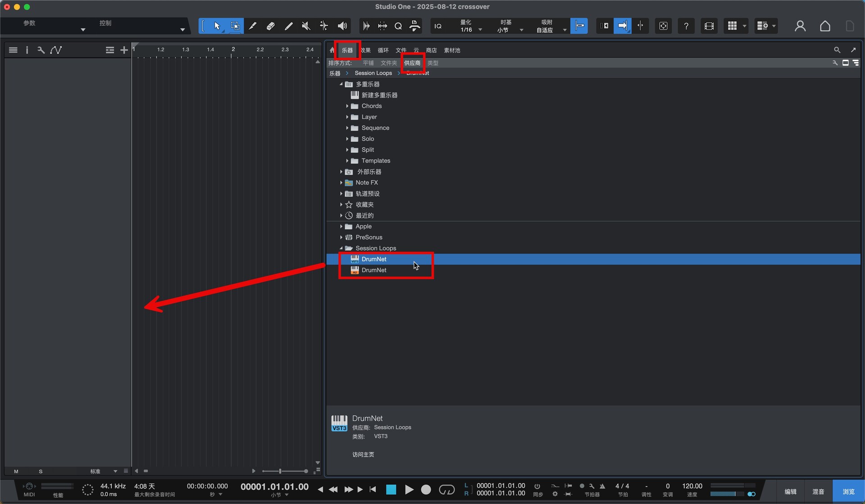The image size is (865, 504).
Task: Click the 浏览 view button
Action: [x=848, y=491]
